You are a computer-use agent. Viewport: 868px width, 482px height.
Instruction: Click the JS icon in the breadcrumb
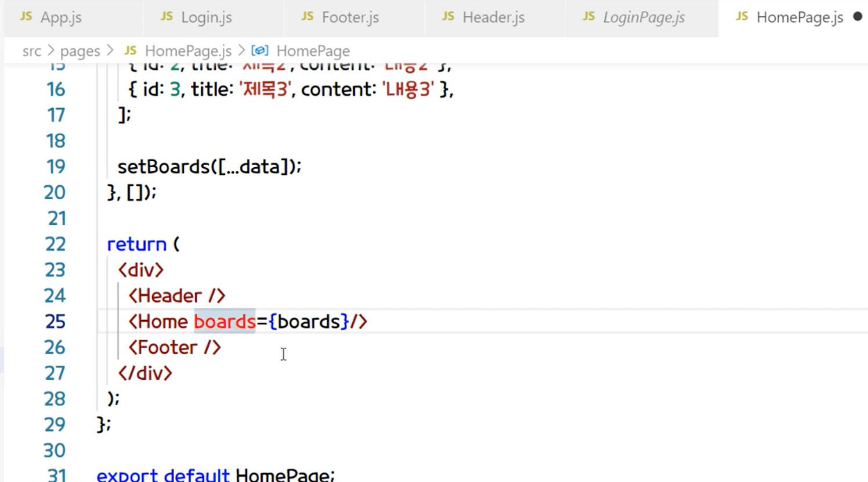tap(131, 51)
